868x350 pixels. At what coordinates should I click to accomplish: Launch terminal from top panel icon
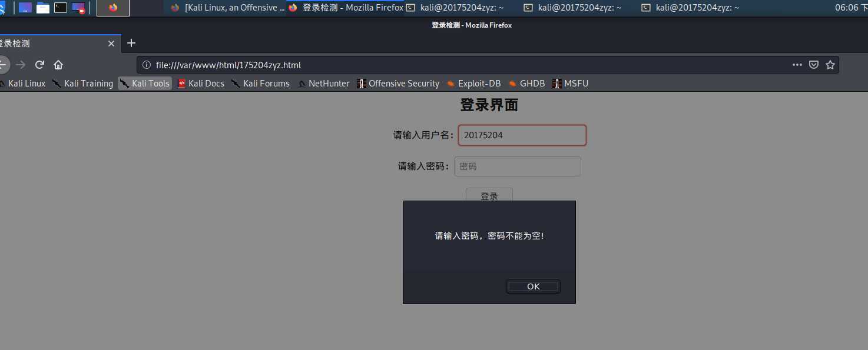[61, 8]
